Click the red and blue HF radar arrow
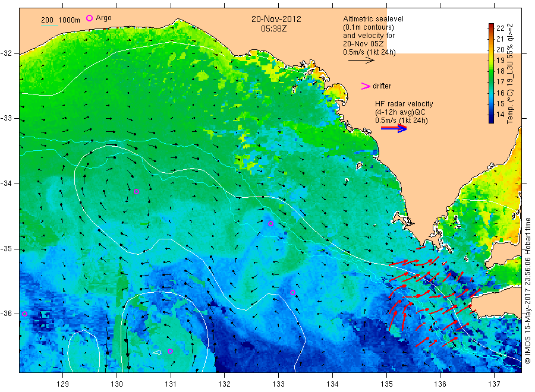 click(394, 128)
